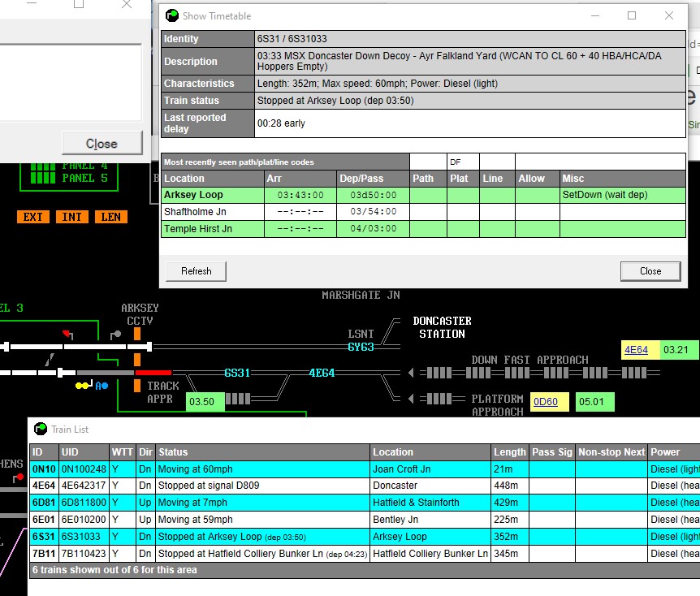Click the Train List window icon
Screen dimensions: 700x596
[x=41, y=429]
